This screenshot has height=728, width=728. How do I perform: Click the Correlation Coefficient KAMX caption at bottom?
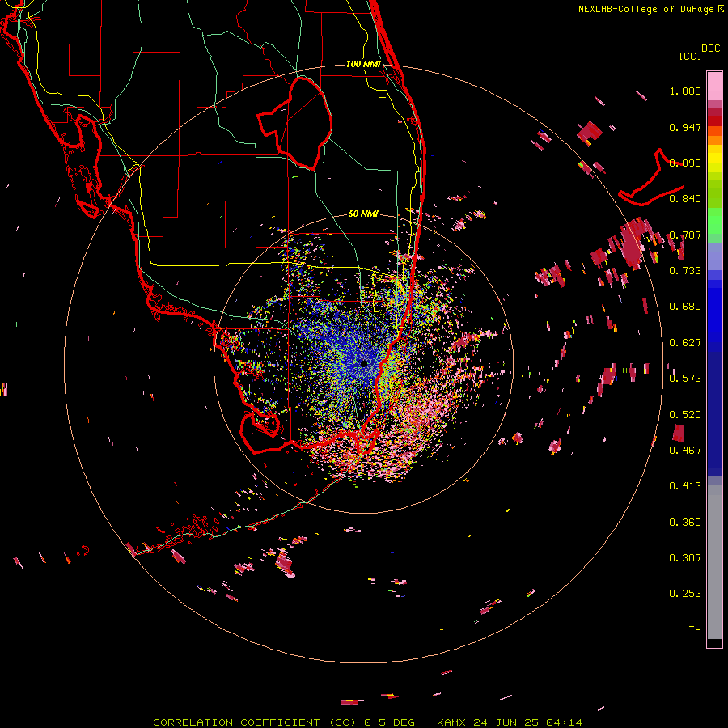(x=367, y=722)
